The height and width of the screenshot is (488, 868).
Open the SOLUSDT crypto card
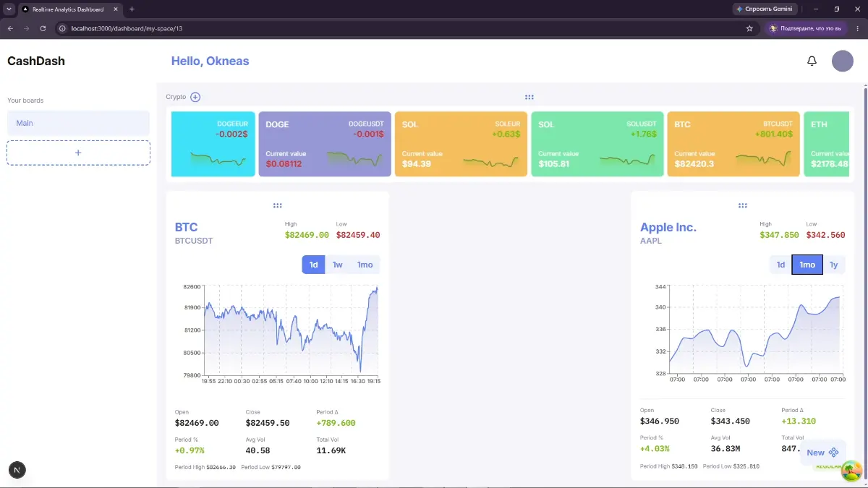click(597, 144)
